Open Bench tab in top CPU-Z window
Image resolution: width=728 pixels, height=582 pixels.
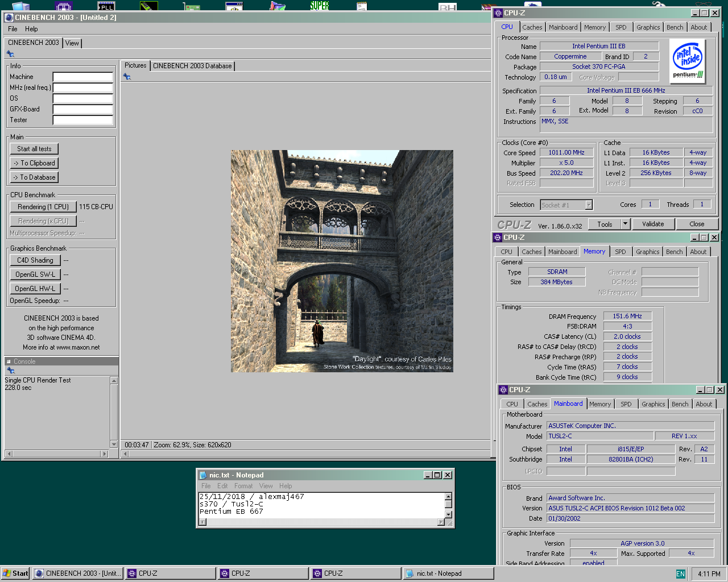675,27
